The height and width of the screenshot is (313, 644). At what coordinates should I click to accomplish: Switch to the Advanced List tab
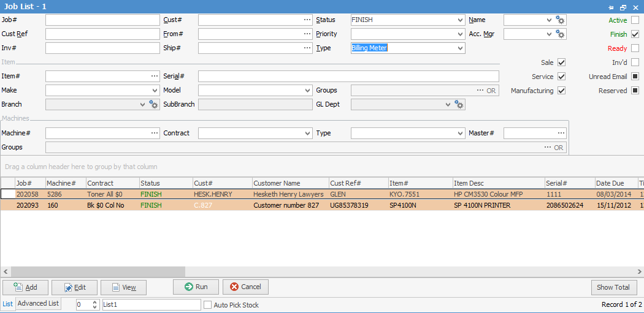pyautogui.click(x=38, y=304)
